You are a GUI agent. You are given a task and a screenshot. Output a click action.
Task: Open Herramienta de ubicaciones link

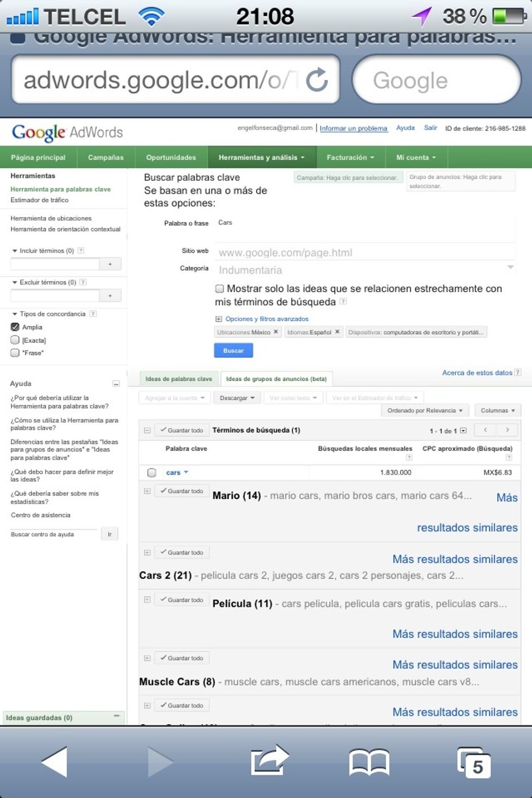[51, 218]
